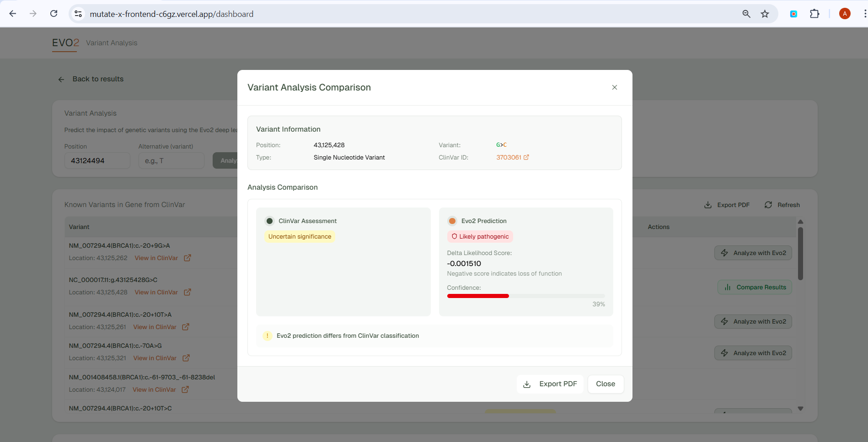Screen dimensions: 868x442
Task: Reload the page with the refresh icon
Action: tap(54, 14)
